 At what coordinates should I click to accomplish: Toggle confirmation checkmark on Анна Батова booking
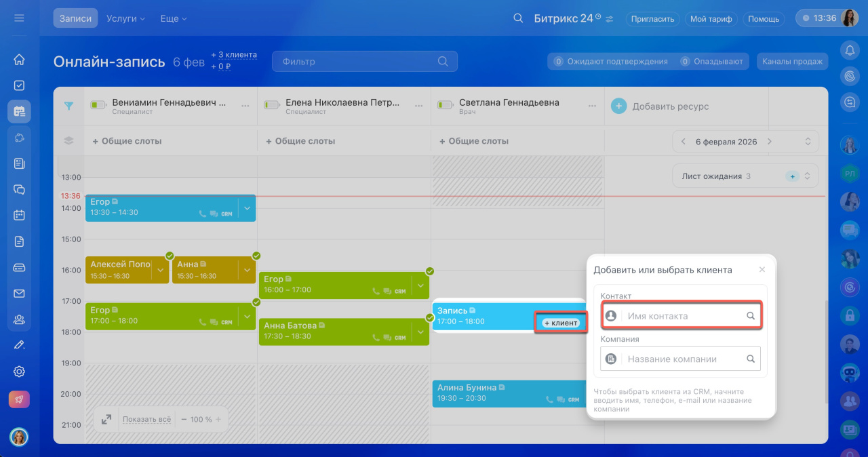click(430, 317)
